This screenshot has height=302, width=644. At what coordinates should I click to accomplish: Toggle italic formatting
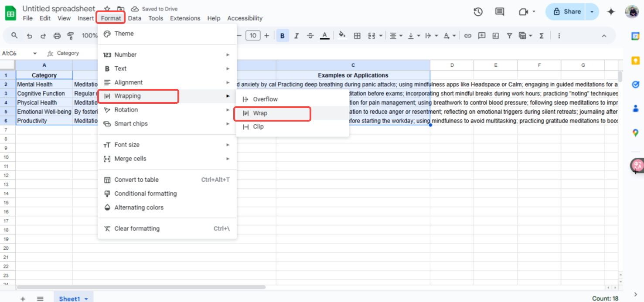[296, 35]
